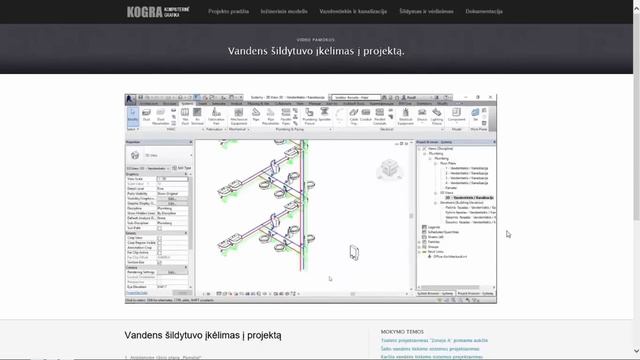Open the Fabrication Part tool
Image resolution: width=640 pixels, height=360 pixels.
pos(216,116)
